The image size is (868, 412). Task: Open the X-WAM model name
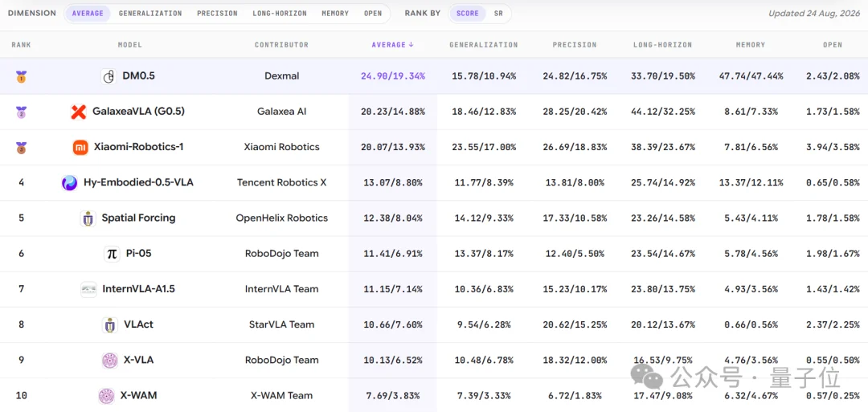pyautogui.click(x=138, y=395)
